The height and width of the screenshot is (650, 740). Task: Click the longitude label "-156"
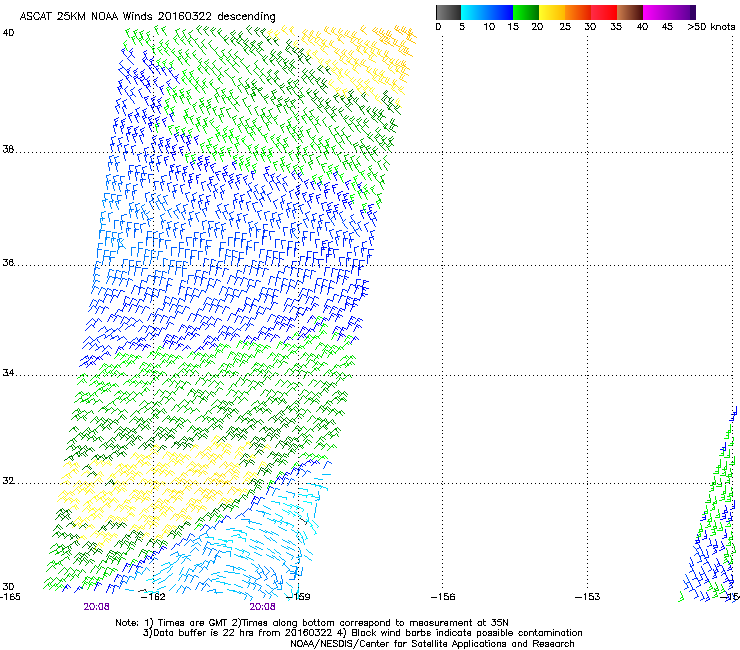click(443, 597)
